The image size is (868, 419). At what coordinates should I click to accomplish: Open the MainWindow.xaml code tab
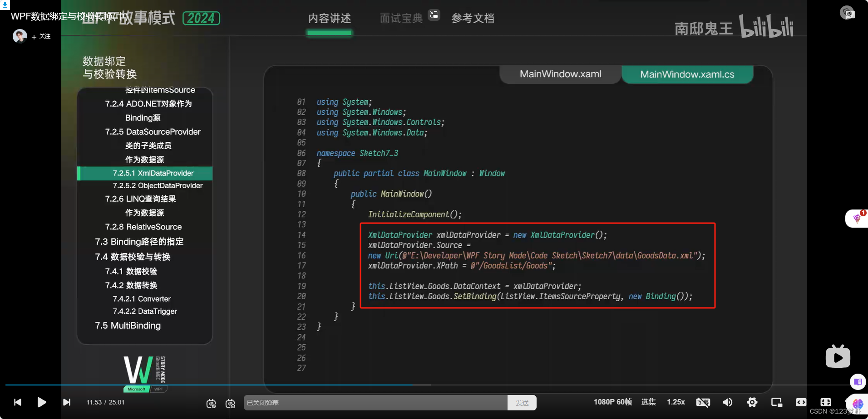click(560, 74)
